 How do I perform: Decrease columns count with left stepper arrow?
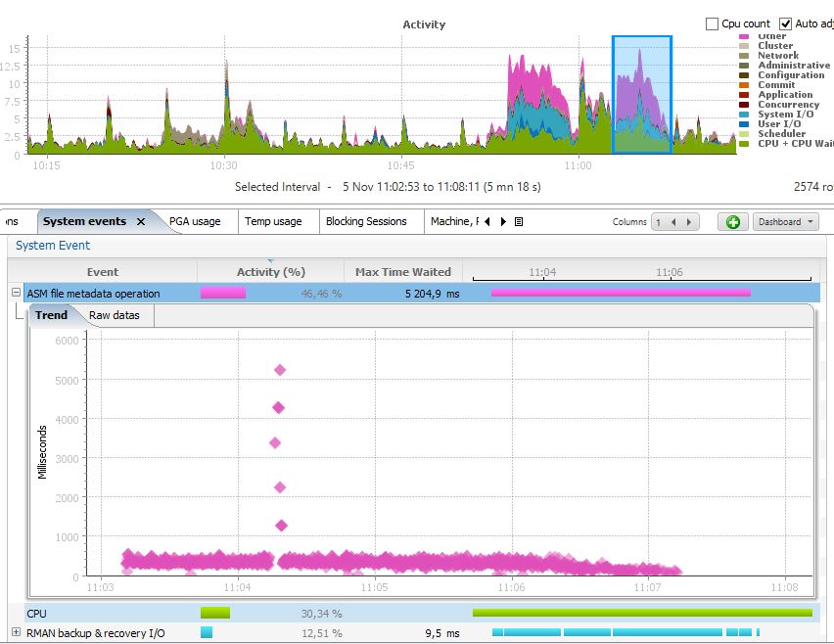[674, 222]
